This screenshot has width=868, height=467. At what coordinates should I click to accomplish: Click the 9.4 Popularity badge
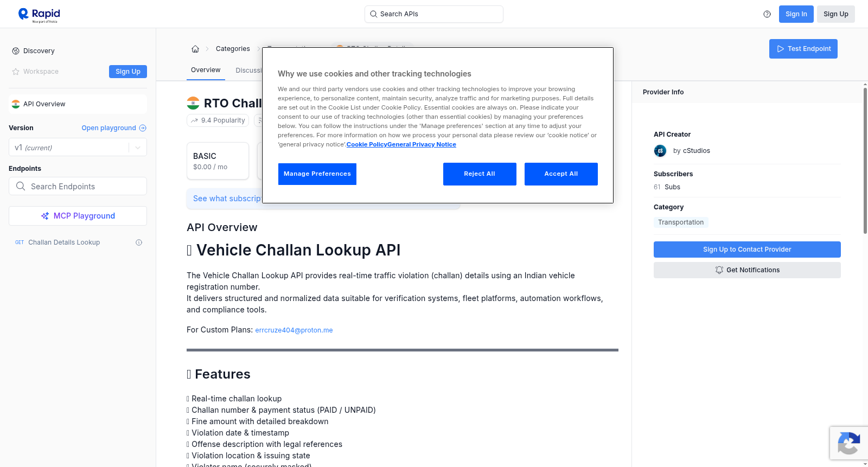[218, 120]
